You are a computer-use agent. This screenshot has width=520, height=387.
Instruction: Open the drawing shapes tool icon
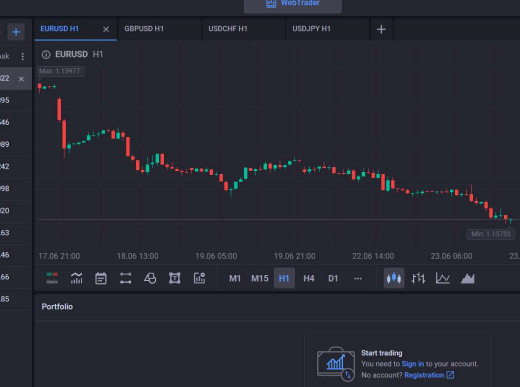(x=150, y=278)
